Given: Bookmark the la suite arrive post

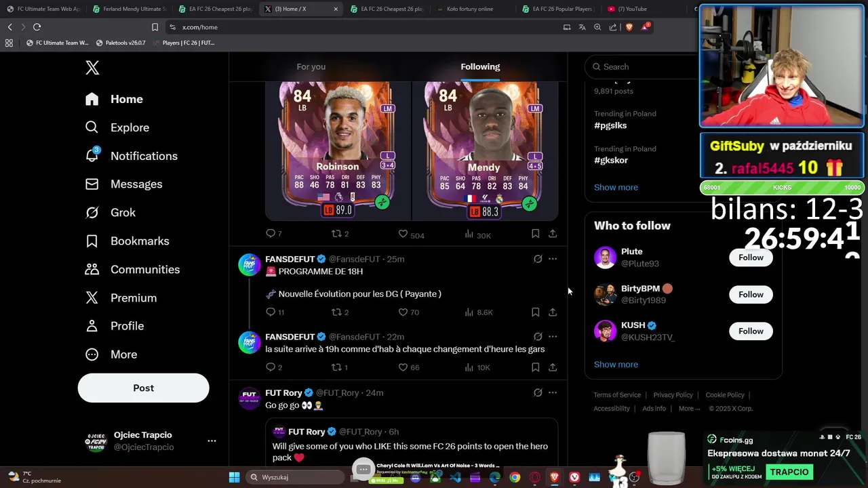Looking at the screenshot, I should pos(535,367).
